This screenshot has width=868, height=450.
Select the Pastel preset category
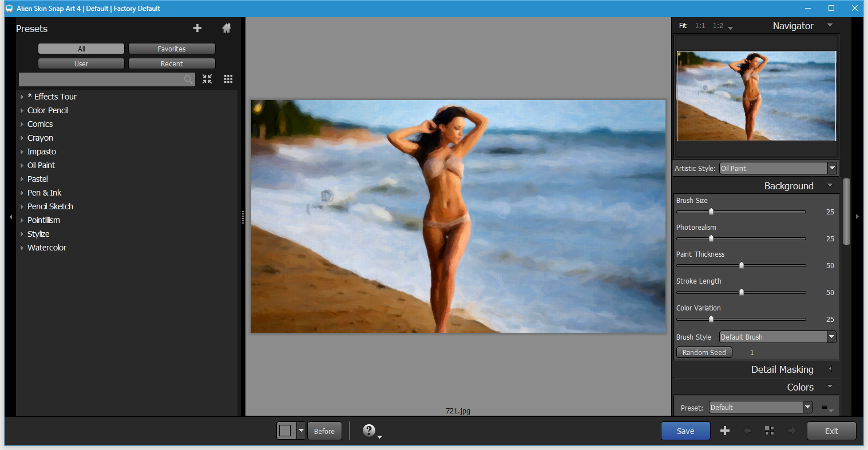[x=38, y=179]
